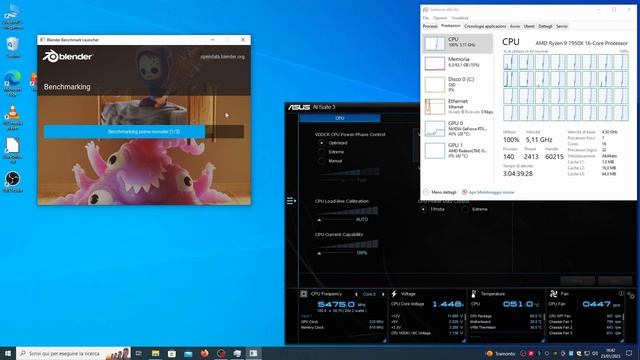Image resolution: width=640 pixels, height=360 pixels.
Task: Open VLC media player desktop shortcut
Action: (x=13, y=118)
